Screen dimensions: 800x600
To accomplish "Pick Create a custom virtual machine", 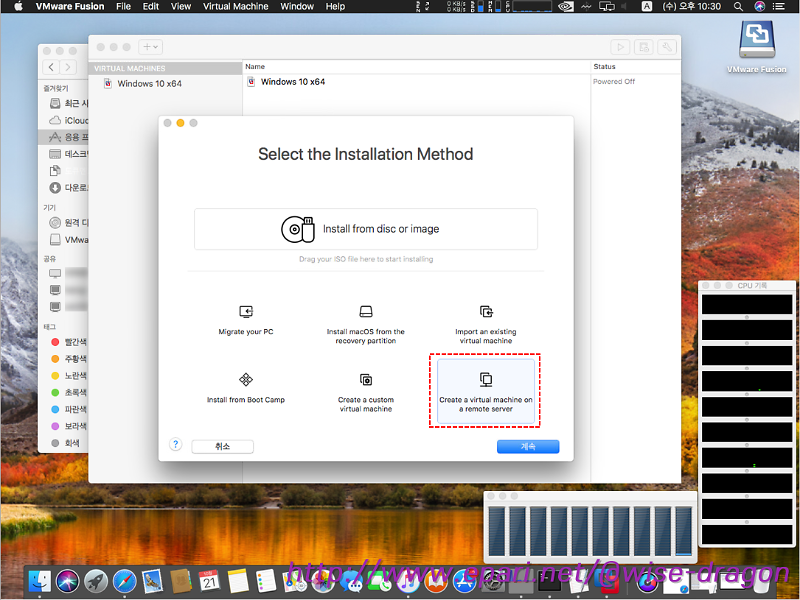I will [x=366, y=392].
